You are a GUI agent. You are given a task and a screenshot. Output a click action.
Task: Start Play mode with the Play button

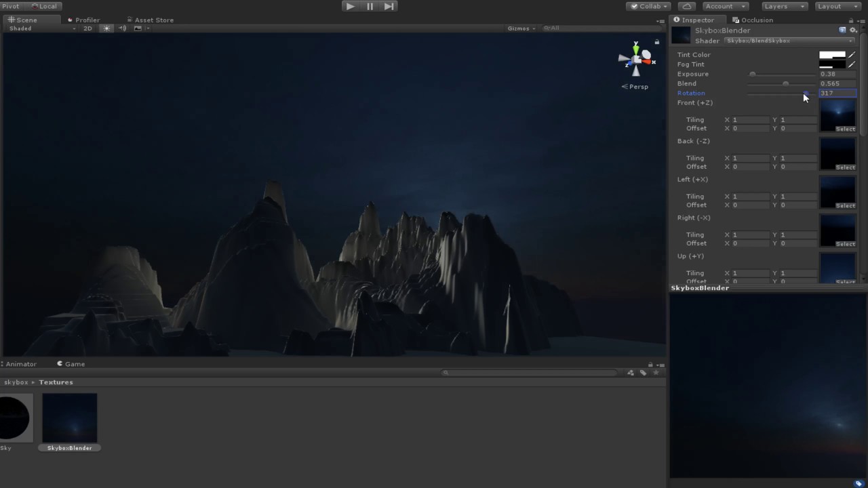[x=350, y=6]
